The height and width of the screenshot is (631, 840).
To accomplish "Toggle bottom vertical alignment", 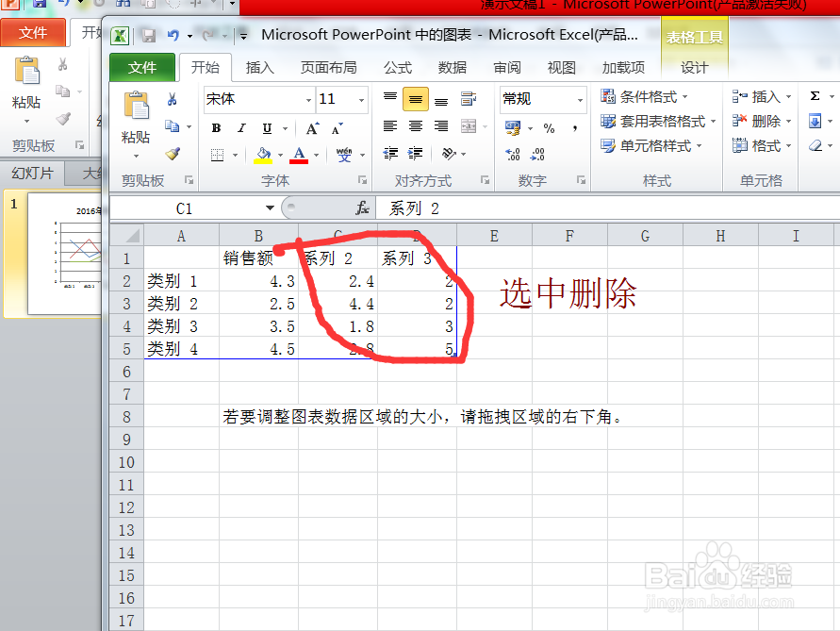I will (441, 99).
